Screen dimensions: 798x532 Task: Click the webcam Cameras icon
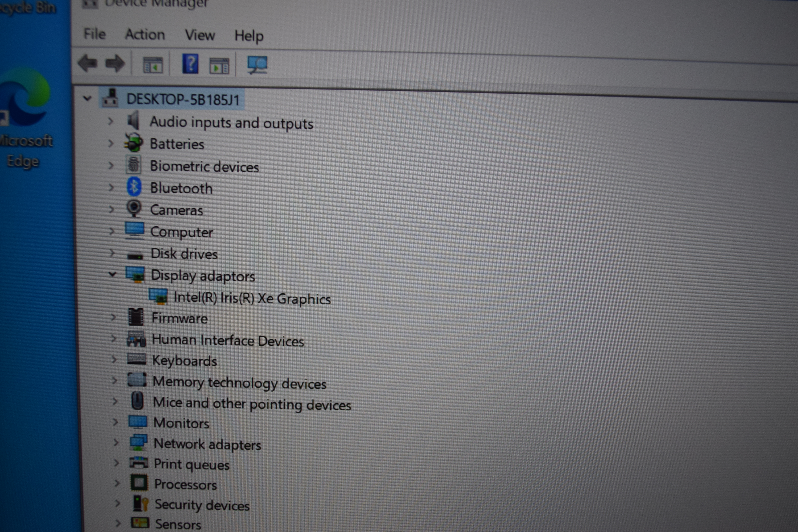click(134, 208)
